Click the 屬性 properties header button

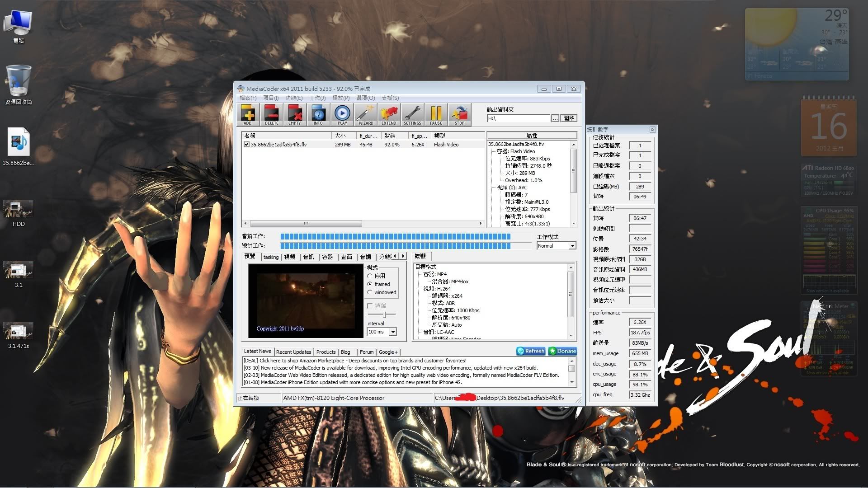(532, 135)
